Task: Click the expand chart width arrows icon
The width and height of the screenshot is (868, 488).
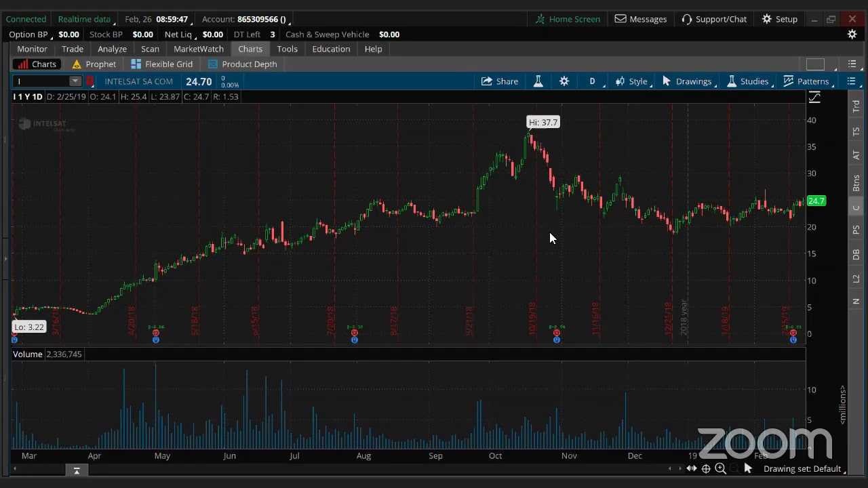Action: pos(691,469)
